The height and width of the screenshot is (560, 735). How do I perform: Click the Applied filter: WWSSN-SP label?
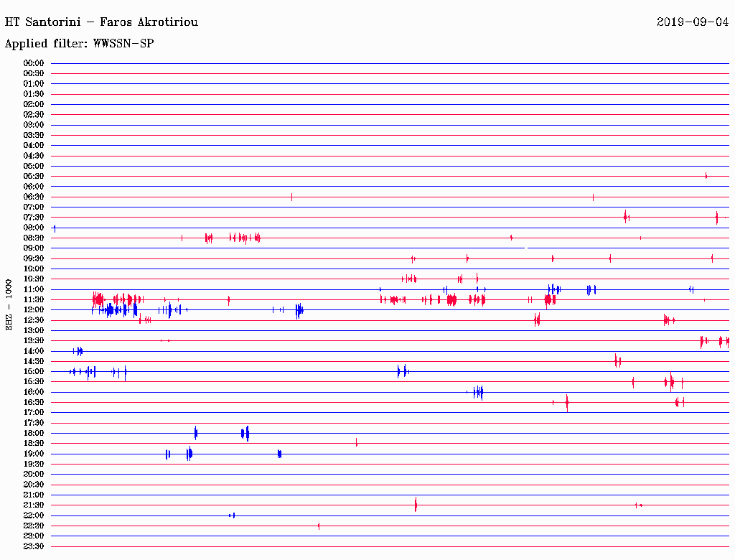coord(79,44)
